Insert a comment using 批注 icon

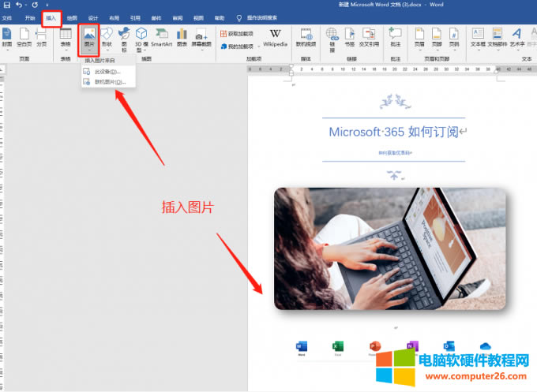point(395,37)
